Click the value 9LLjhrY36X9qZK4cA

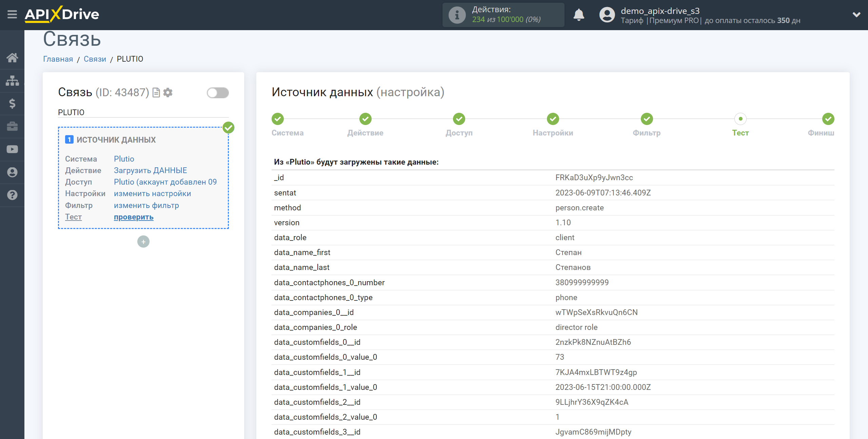[x=592, y=402]
